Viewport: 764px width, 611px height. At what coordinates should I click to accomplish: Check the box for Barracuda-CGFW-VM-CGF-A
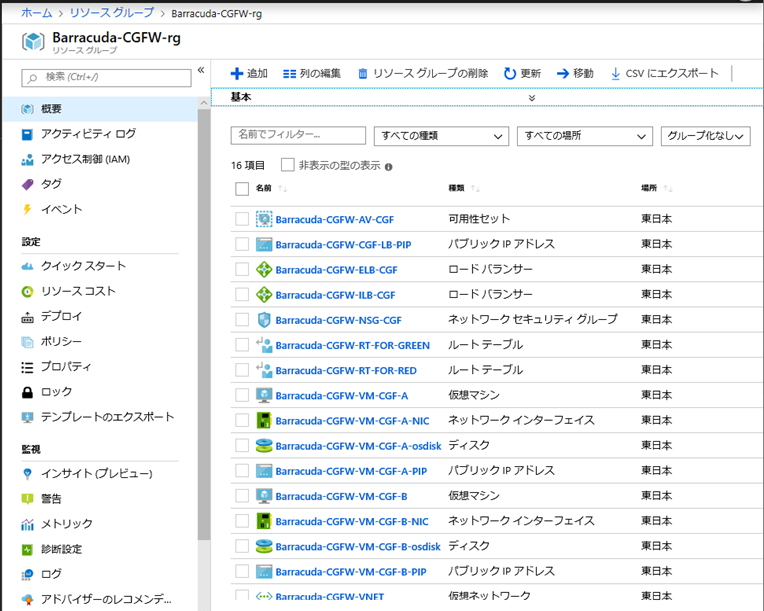coord(242,395)
